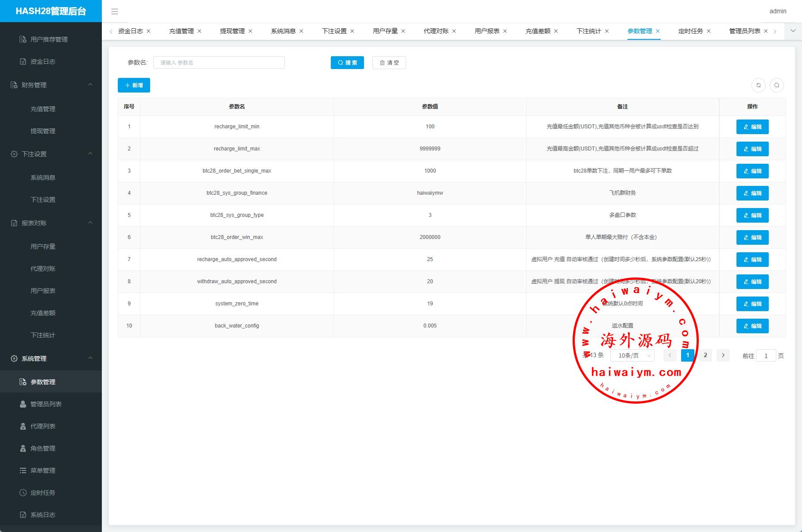Viewport: 802px width, 532px height.
Task: Switch to the 下注统计 tab
Action: pyautogui.click(x=589, y=31)
